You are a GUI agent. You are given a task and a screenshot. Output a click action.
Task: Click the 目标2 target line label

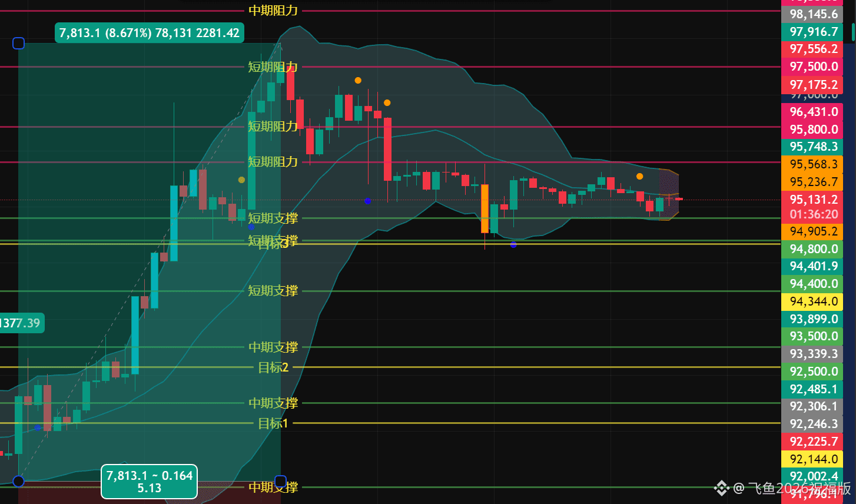pyautogui.click(x=273, y=367)
